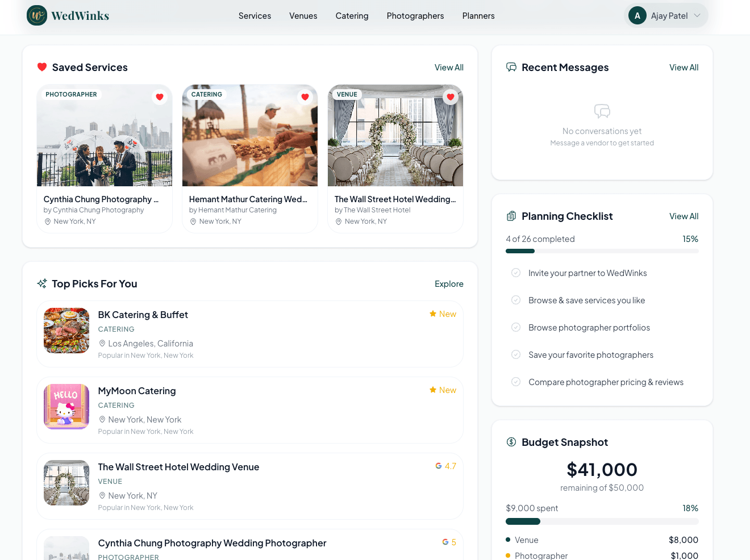Viewport: 750px width, 560px height.
Task: Click the red heart icon beside Saved Services
Action: tap(42, 67)
